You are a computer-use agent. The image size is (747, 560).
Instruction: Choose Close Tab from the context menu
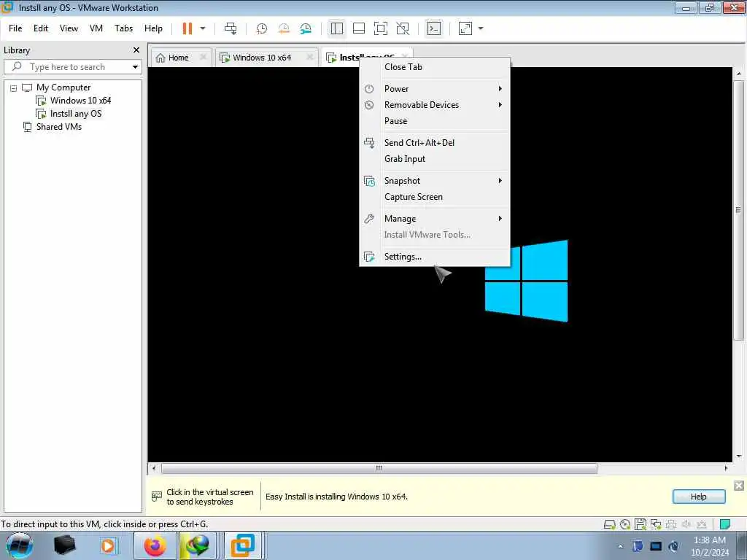point(435,67)
